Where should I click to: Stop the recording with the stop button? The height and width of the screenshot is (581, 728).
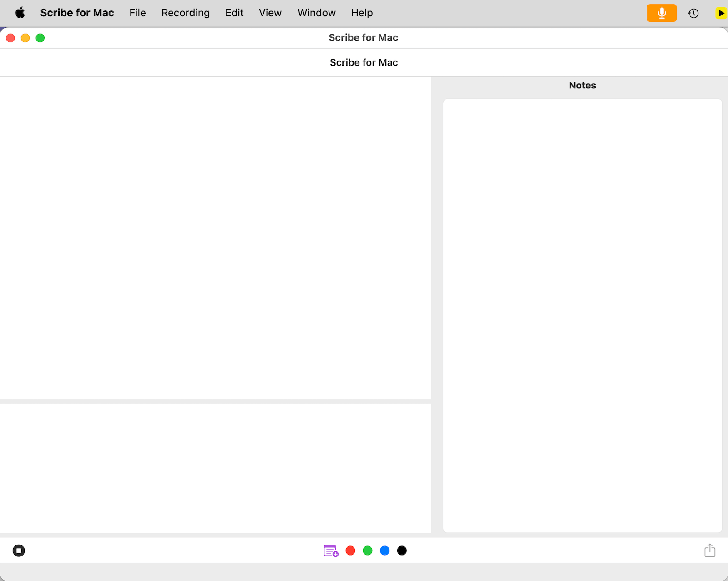[x=19, y=550]
